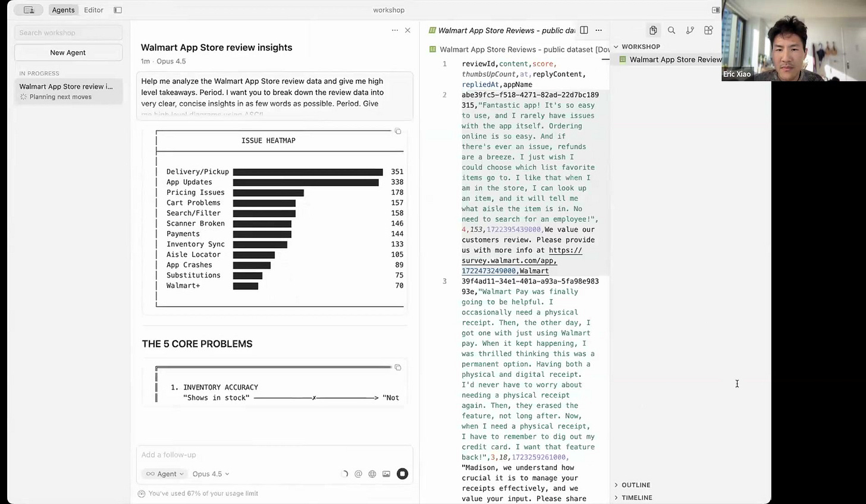Click the 'App Updates' heatmap row label
The image size is (866, 504).
[x=189, y=182]
